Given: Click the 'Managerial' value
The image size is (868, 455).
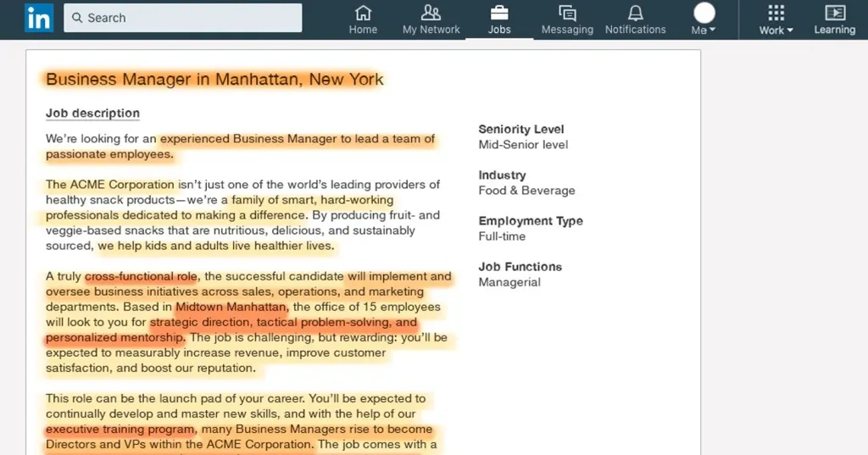Looking at the screenshot, I should (509, 282).
